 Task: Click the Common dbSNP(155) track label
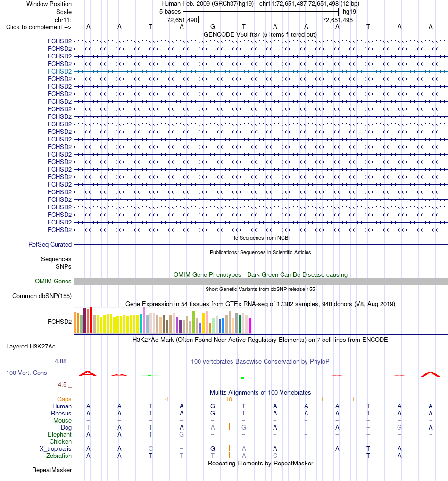click(42, 296)
